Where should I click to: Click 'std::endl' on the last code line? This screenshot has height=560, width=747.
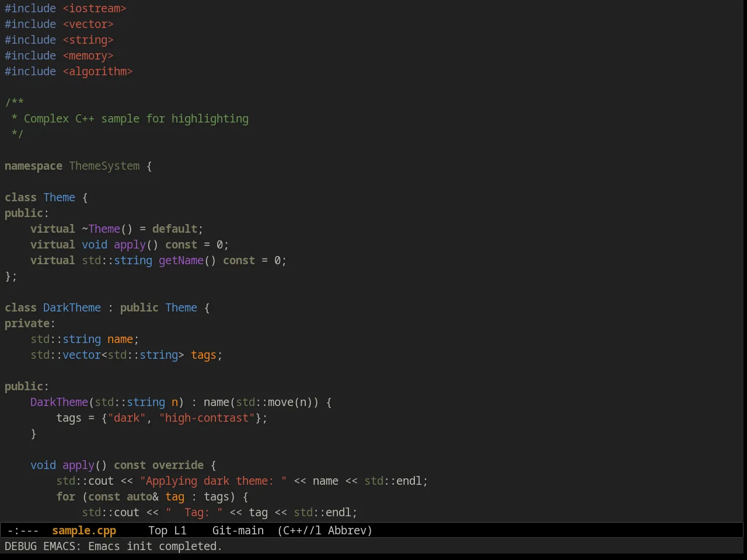coord(322,512)
